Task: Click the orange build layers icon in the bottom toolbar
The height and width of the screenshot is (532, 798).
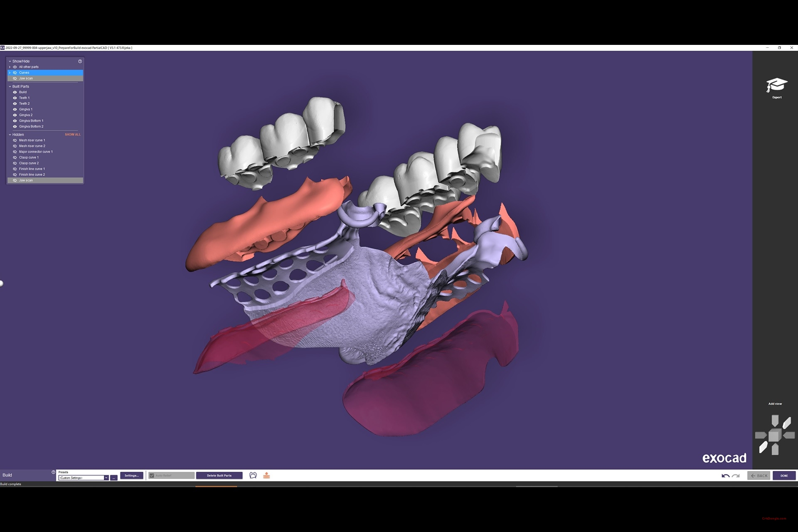Action: point(266,475)
